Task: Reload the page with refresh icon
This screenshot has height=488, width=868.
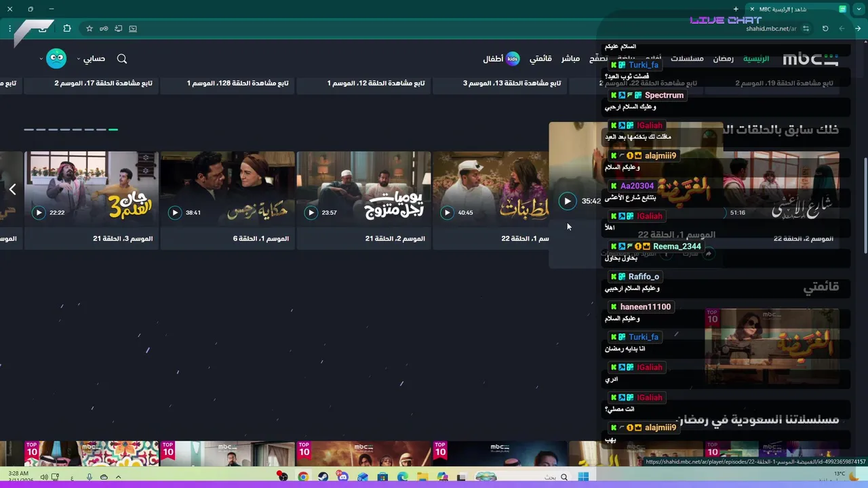Action: [x=825, y=28]
